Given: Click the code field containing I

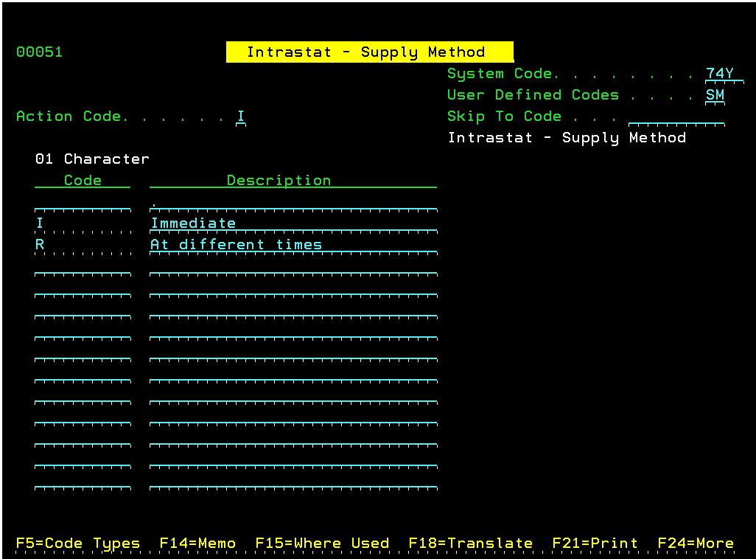Looking at the screenshot, I should point(83,223).
